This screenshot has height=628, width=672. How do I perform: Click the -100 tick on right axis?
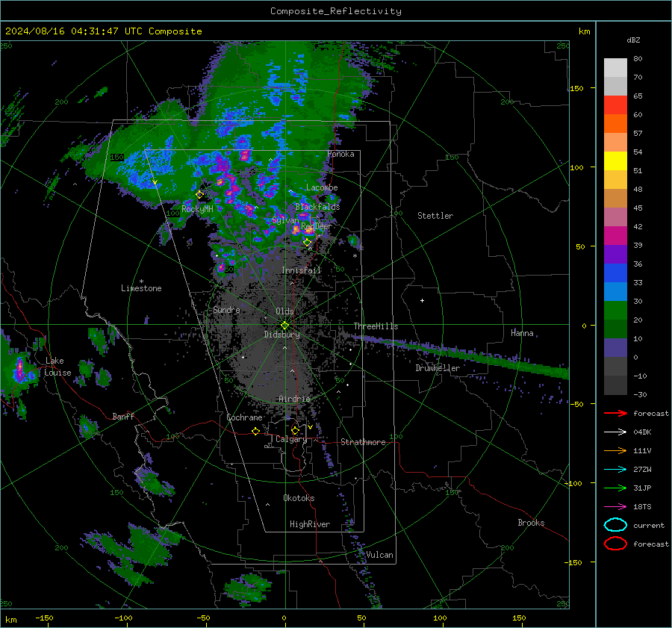pyautogui.click(x=574, y=483)
